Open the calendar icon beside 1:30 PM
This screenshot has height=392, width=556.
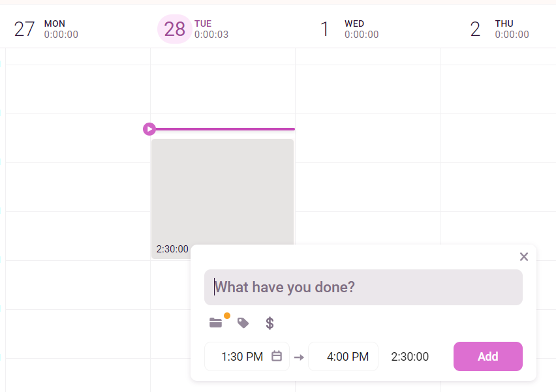click(x=277, y=356)
